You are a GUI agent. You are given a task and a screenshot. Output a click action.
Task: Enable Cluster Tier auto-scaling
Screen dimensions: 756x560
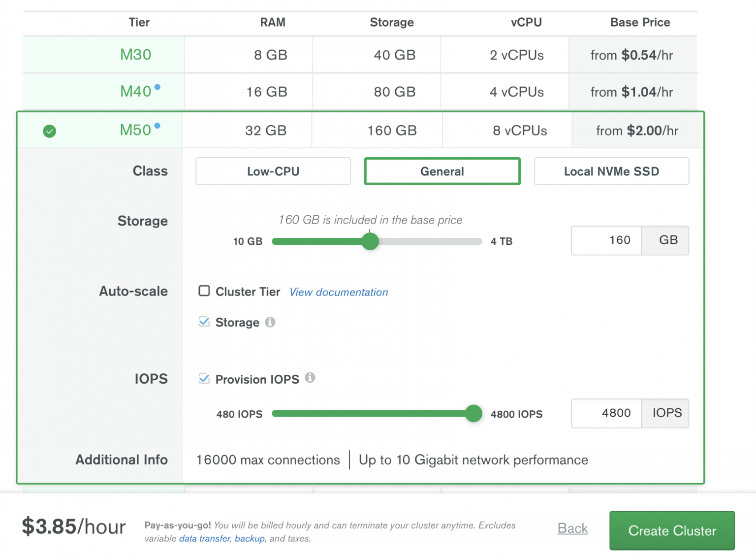click(204, 291)
